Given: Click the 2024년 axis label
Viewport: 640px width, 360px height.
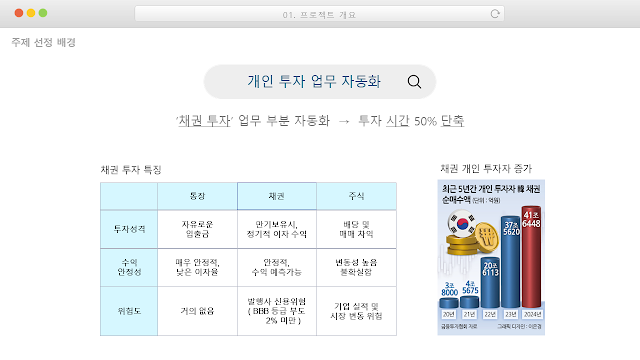Looking at the screenshot, I should click(x=532, y=314).
